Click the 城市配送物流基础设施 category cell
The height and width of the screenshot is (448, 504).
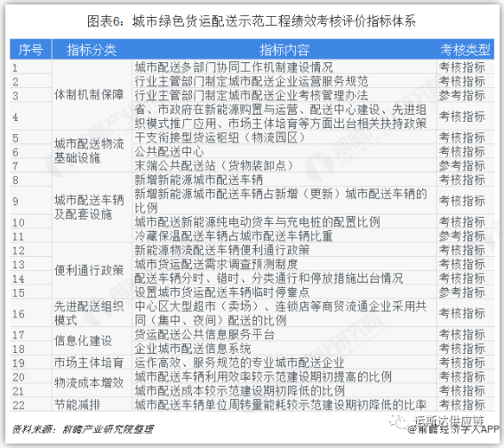(x=89, y=151)
